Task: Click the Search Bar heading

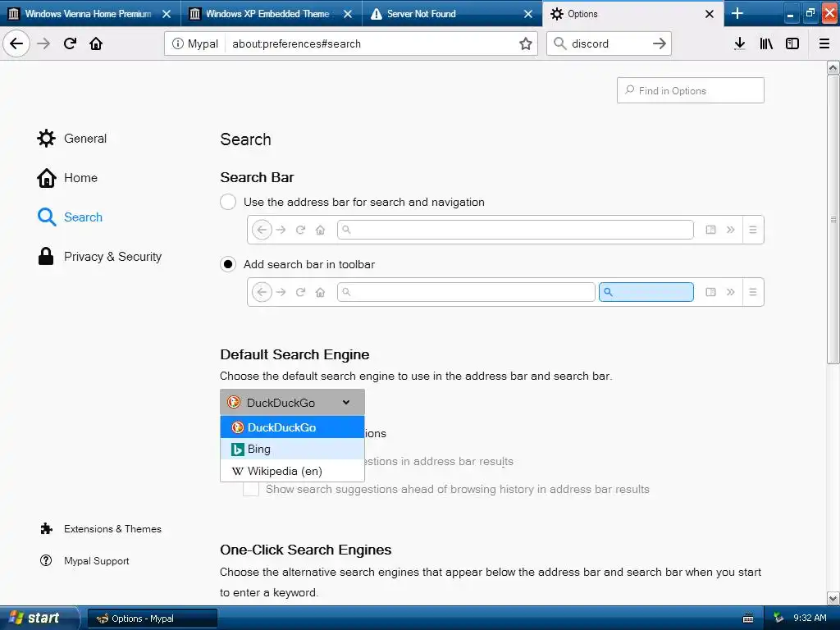Action: pyautogui.click(x=257, y=177)
